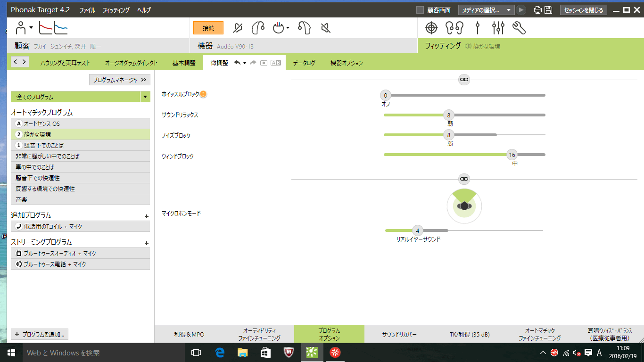This screenshot has width=644, height=362.
Task: Click the snapshot camera icon
Action: (x=264, y=63)
